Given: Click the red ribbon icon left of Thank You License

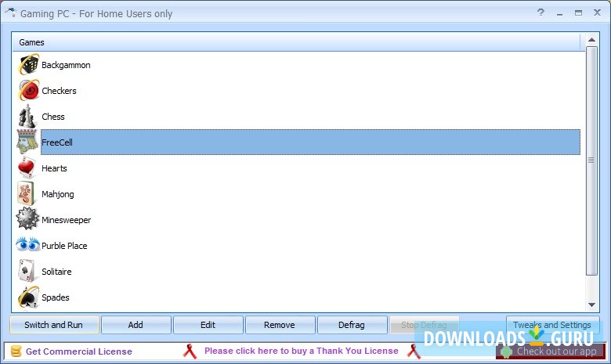Looking at the screenshot, I should [x=190, y=351].
